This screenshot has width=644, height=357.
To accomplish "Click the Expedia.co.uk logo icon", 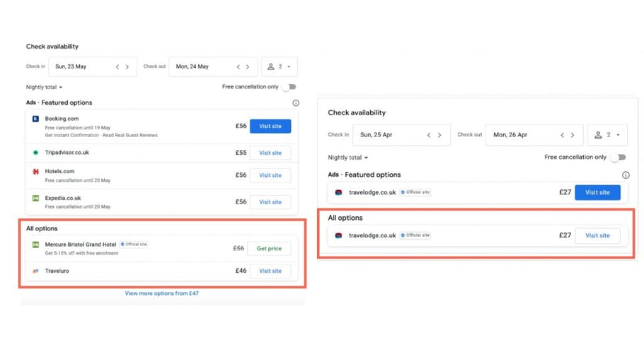I will pyautogui.click(x=35, y=198).
